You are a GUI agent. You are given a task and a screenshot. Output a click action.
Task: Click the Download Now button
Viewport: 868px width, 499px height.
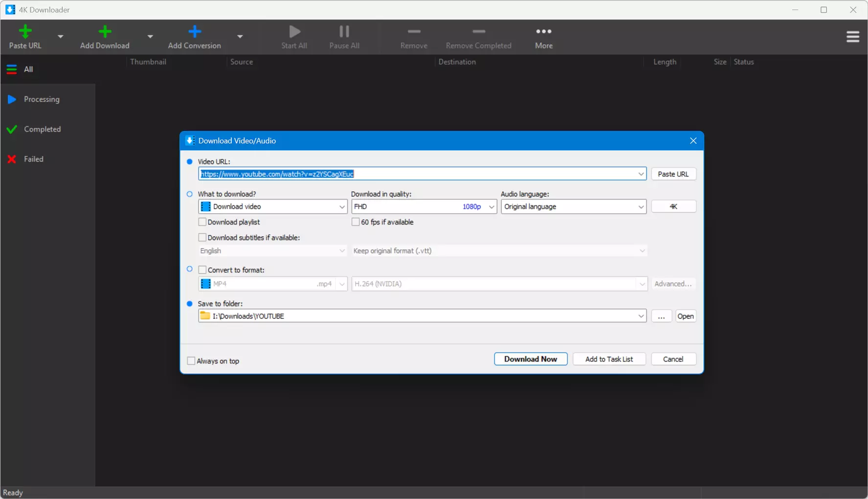531,359
